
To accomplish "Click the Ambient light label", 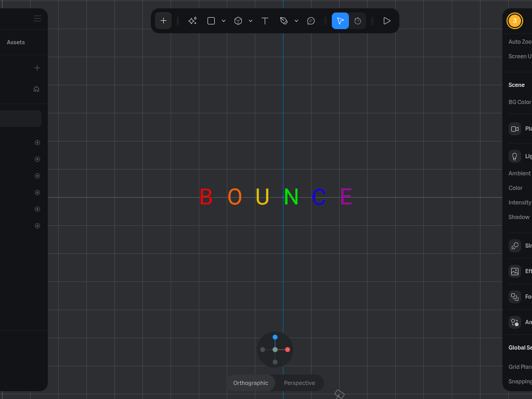I will (520, 173).
